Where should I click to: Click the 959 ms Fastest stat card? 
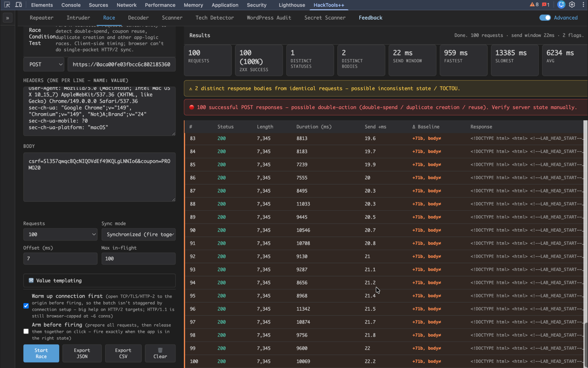(x=464, y=60)
